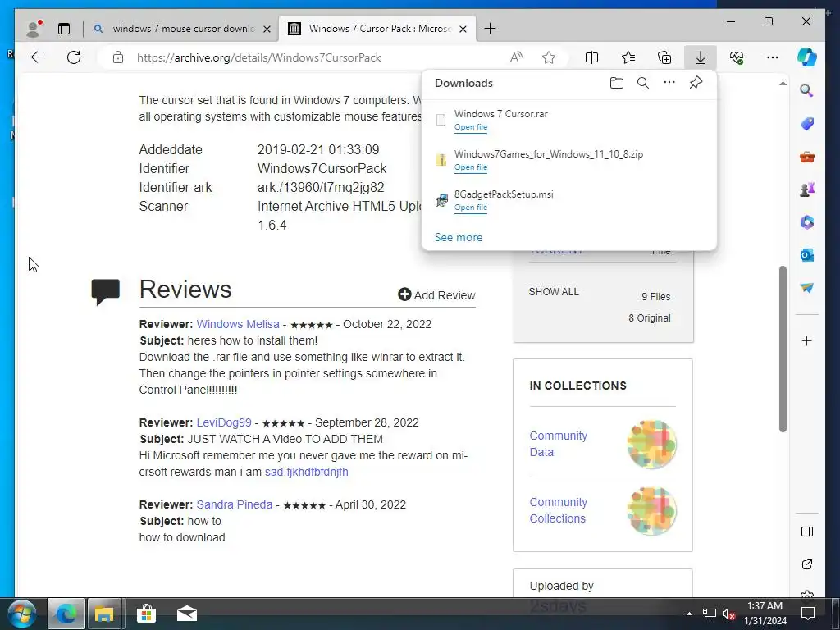Open sidebar Outlook icon
840x630 pixels.
point(807,255)
